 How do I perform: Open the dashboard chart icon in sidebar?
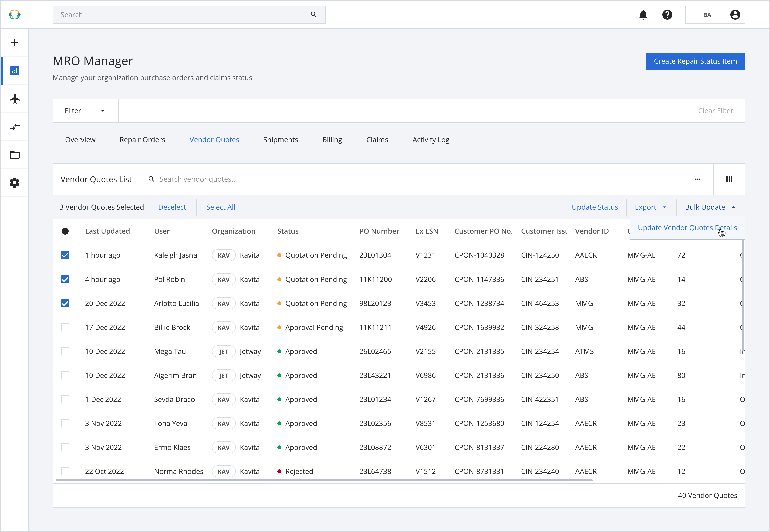point(14,70)
